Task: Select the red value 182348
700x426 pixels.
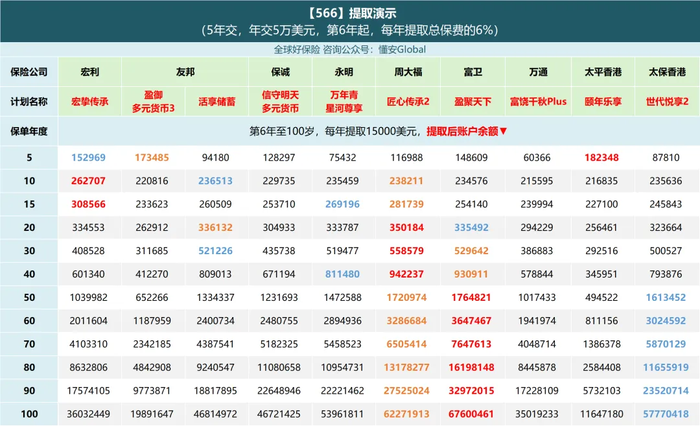Action: click(x=601, y=158)
